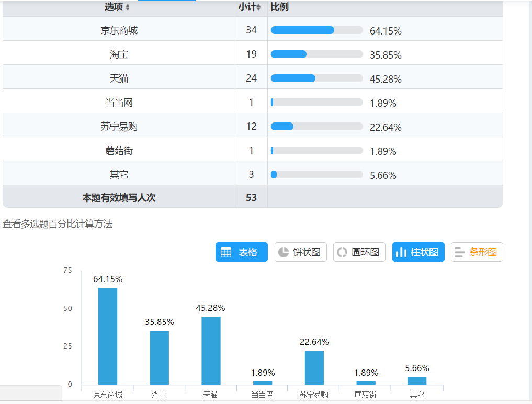Click the 蘑菇街 progress bar in table
This screenshot has height=404, width=532.
pyautogui.click(x=317, y=151)
